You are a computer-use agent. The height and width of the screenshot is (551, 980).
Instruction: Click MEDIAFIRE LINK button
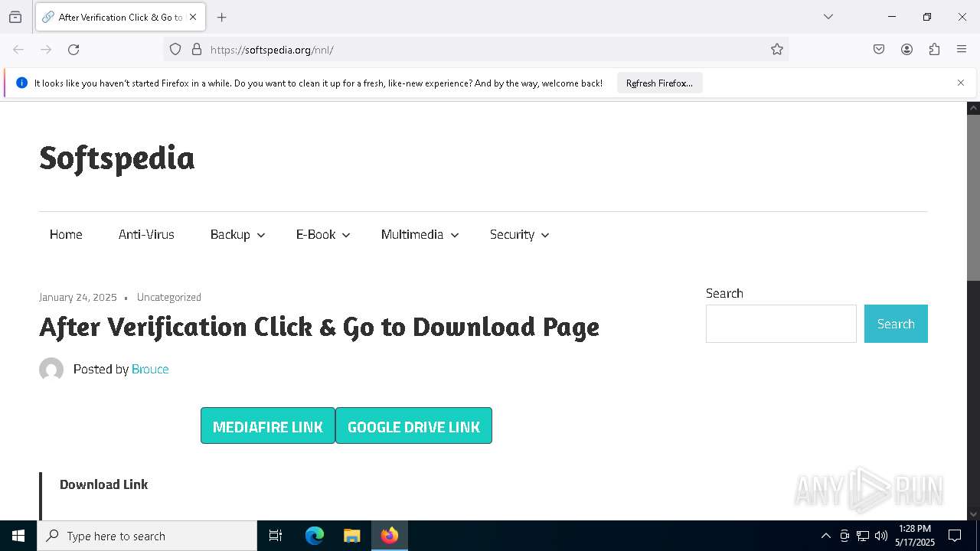(x=268, y=425)
